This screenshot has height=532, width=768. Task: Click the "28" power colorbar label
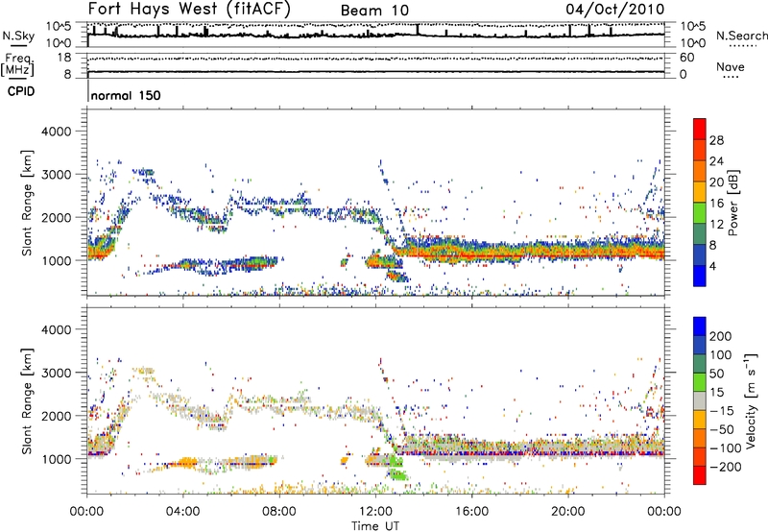[x=716, y=140]
